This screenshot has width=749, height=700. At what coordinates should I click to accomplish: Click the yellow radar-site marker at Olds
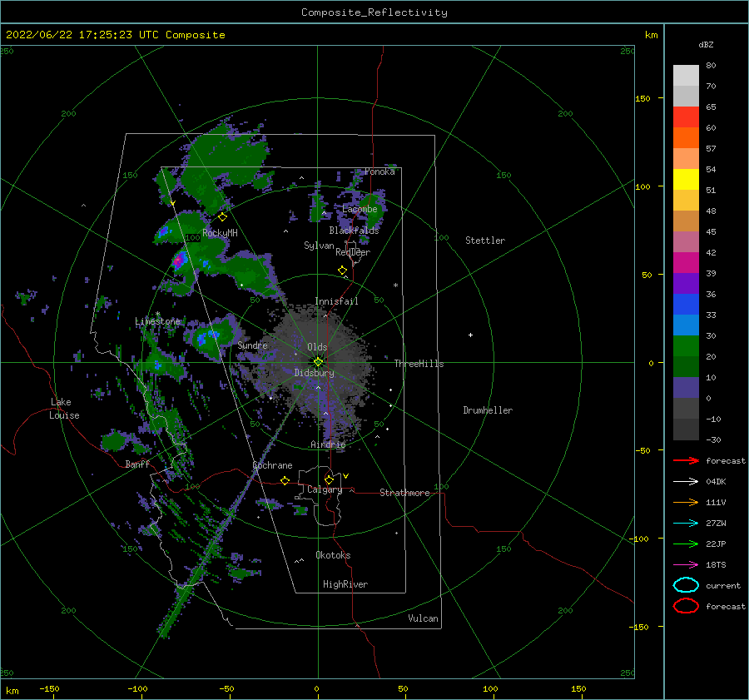318,362
